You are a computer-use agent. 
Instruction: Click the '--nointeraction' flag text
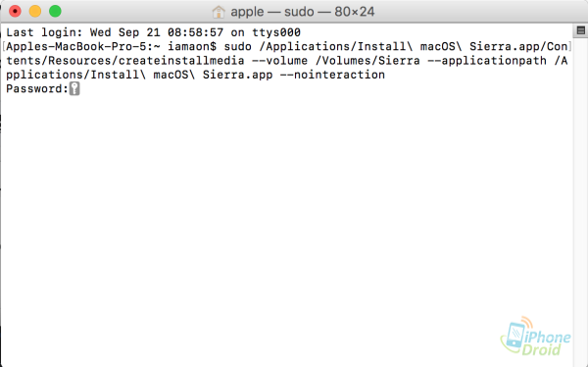(332, 75)
